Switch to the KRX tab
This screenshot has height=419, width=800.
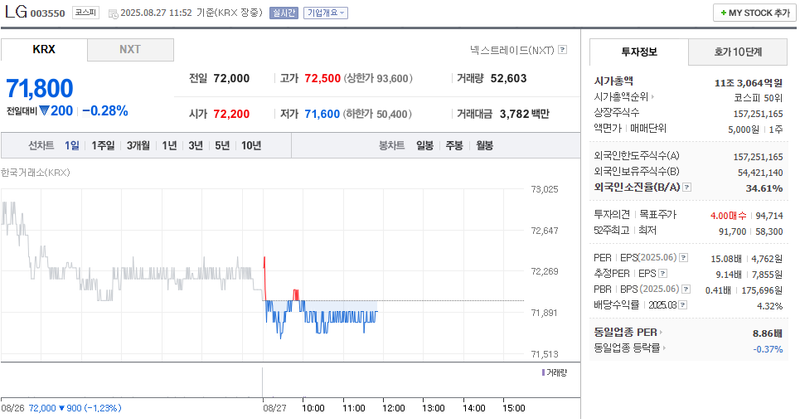point(44,50)
